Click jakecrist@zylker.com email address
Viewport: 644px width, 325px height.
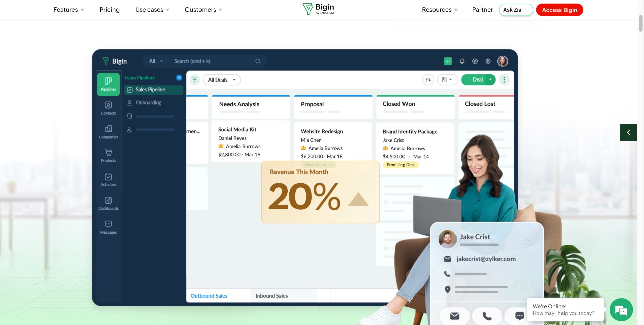(486, 259)
